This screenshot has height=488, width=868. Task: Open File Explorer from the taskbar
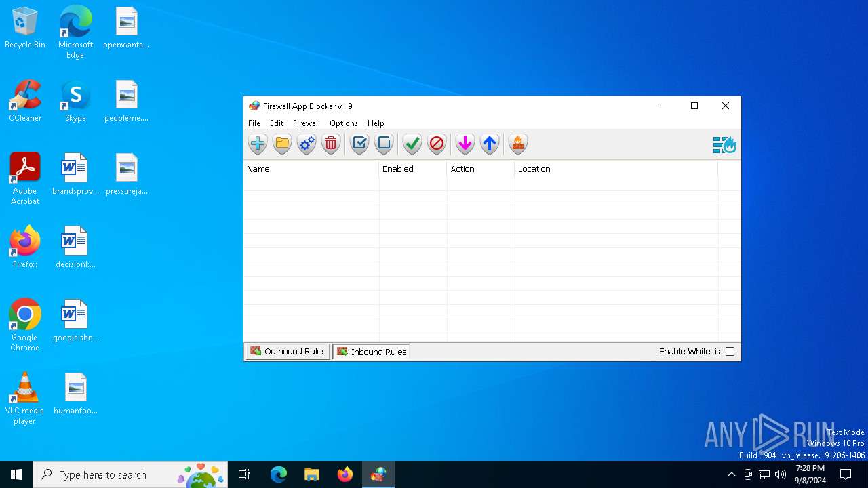coord(312,474)
